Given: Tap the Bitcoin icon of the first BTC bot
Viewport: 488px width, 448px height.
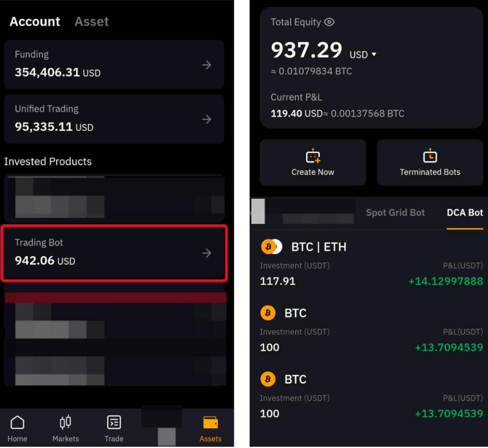Looking at the screenshot, I should tap(268, 313).
